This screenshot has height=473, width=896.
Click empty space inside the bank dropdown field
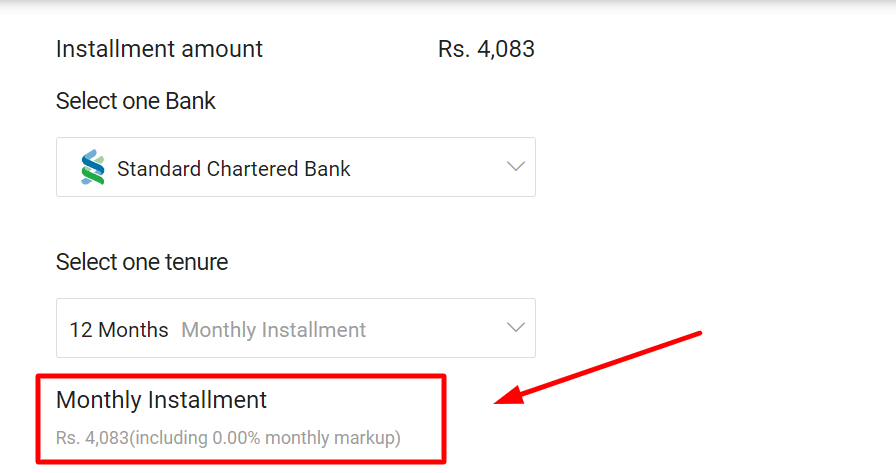coord(429,167)
